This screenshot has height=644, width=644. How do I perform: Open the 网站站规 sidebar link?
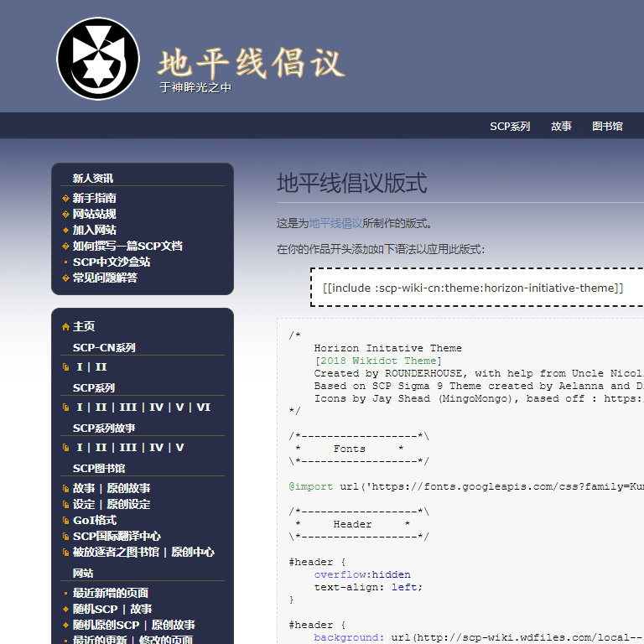(94, 214)
